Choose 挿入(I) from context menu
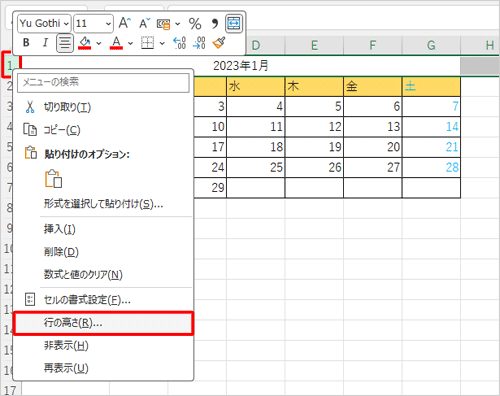 pyautogui.click(x=103, y=229)
